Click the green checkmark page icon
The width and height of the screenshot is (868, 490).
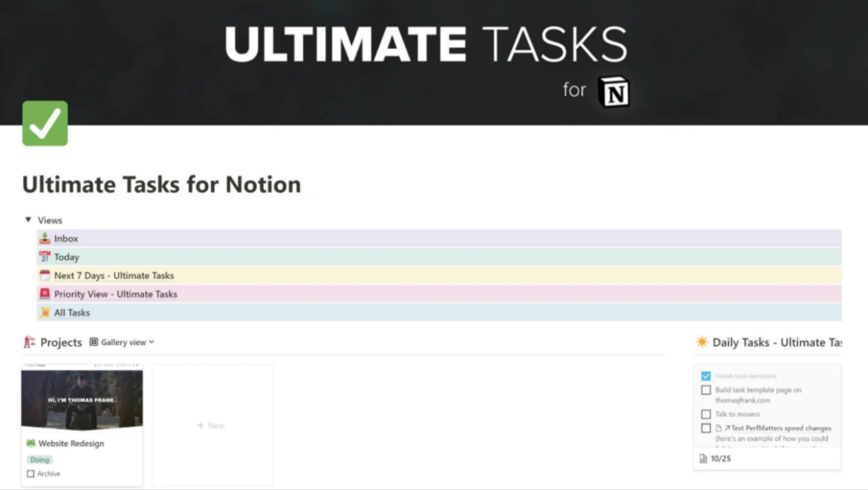tap(44, 123)
